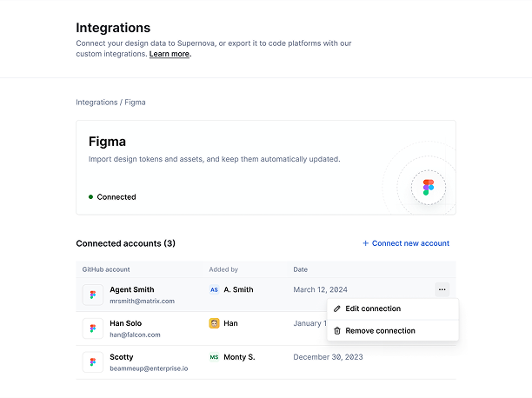Click the Date column header
532x398 pixels.
[300, 269]
